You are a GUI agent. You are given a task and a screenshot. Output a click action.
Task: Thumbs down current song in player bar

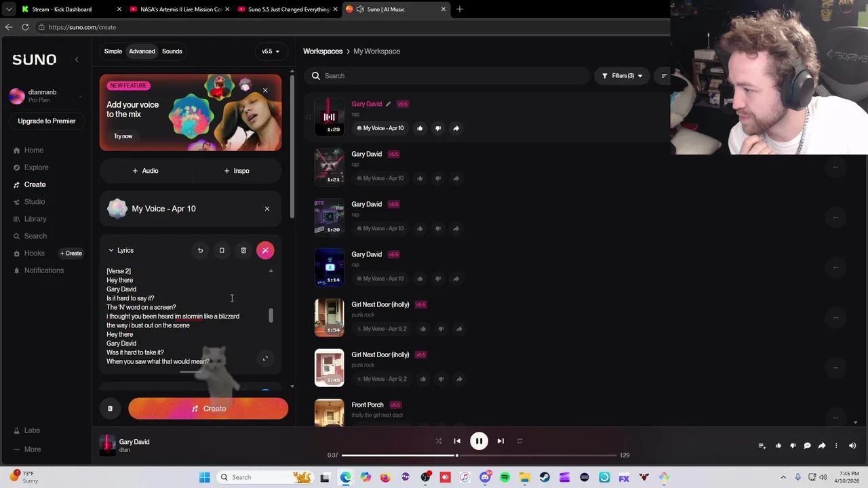[793, 445]
